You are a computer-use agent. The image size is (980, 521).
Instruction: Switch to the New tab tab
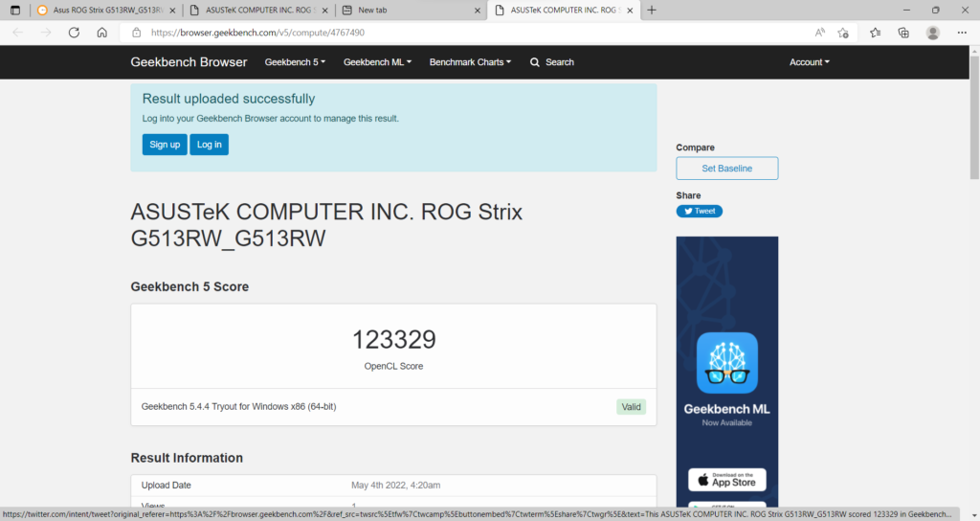click(412, 10)
